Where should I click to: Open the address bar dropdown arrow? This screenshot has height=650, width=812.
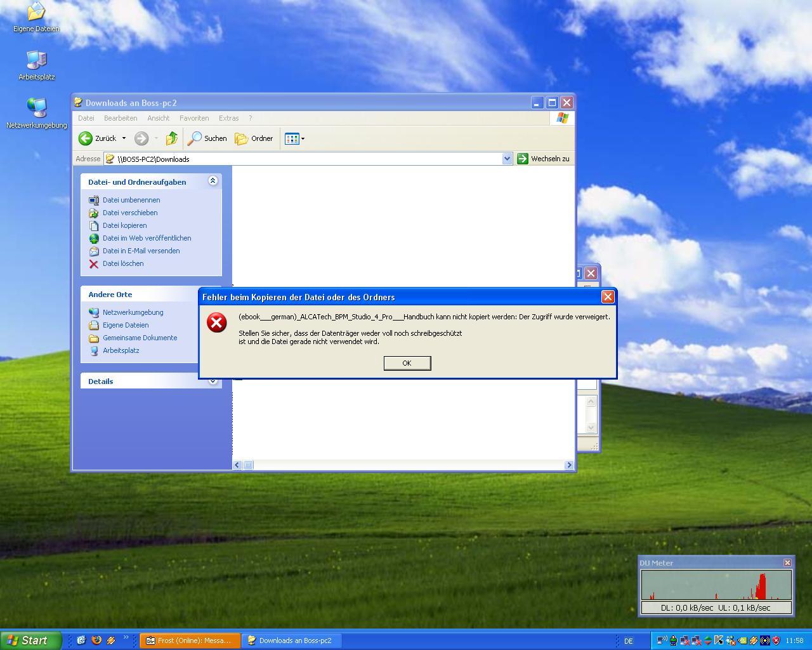pos(507,159)
